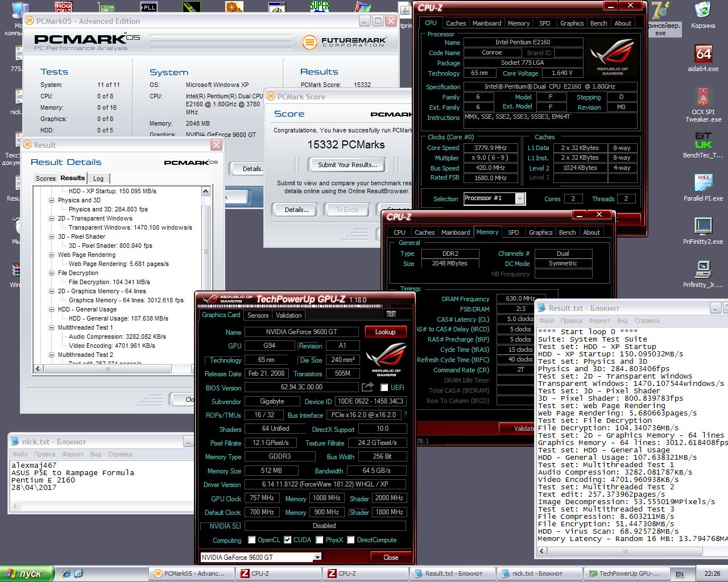Click the EN language indicator in the tray
The image size is (728, 582).
679,574
